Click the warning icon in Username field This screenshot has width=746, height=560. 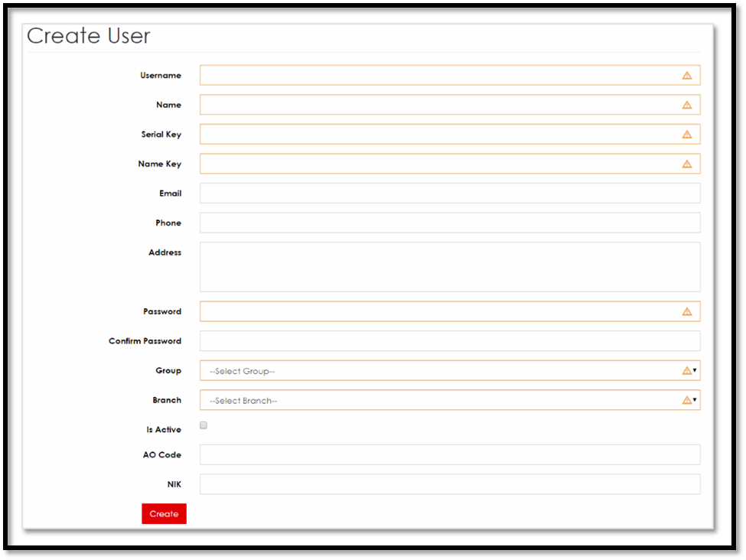686,75
